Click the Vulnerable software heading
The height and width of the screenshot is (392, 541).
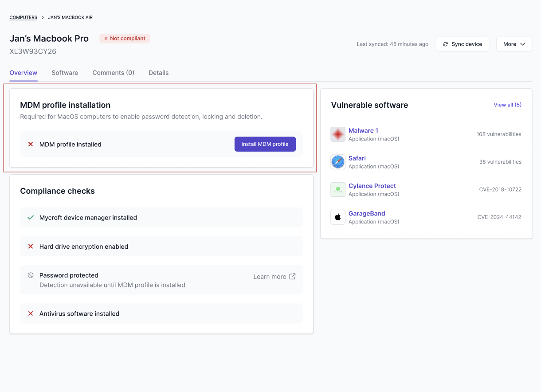369,105
